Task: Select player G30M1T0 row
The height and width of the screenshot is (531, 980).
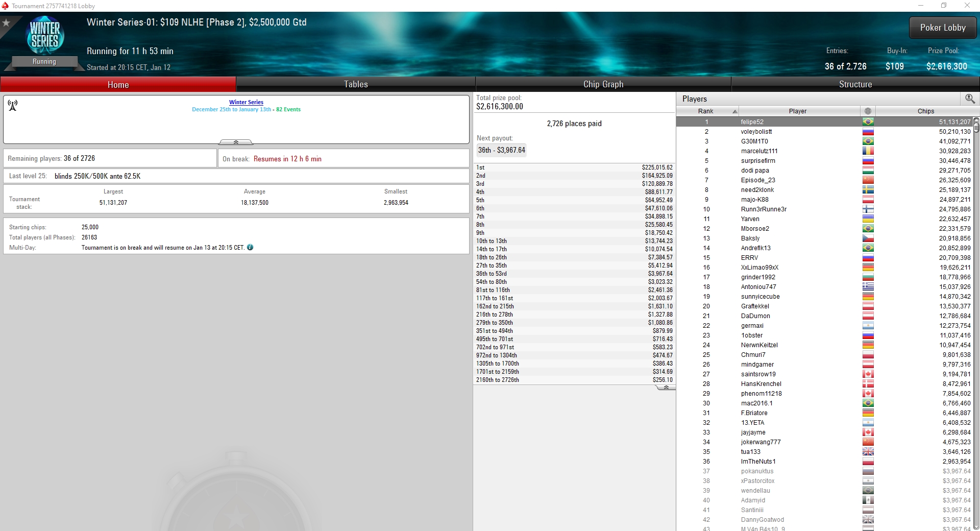Action: 825,141
